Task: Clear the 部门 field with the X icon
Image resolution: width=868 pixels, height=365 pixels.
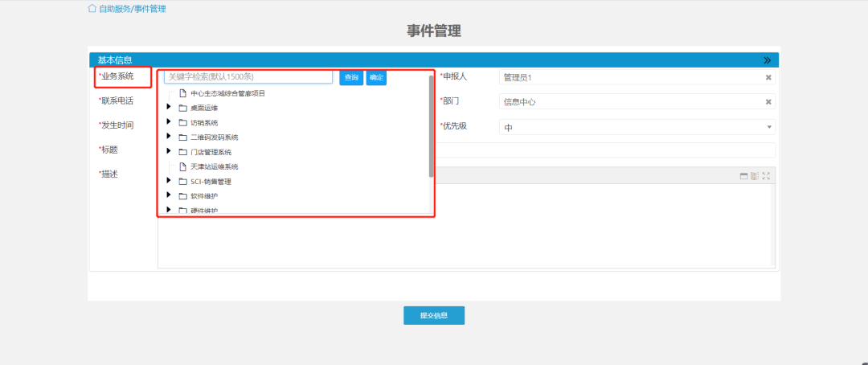Action: [768, 102]
